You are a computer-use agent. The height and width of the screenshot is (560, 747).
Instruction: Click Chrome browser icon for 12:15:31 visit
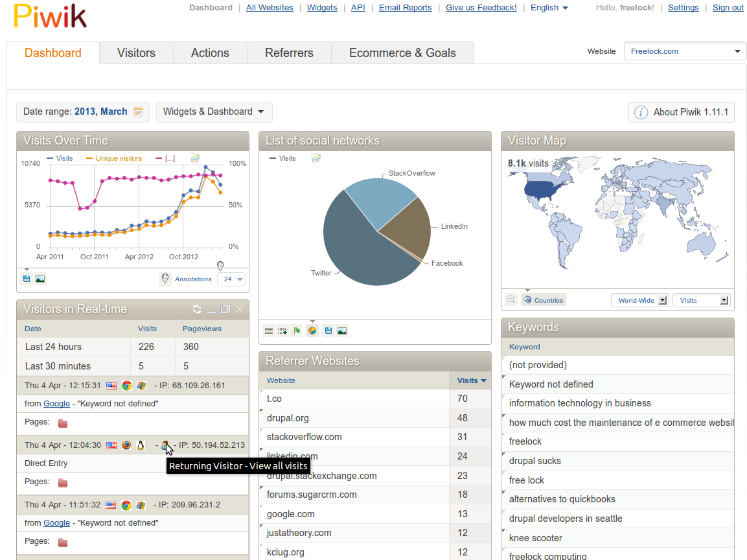click(127, 386)
